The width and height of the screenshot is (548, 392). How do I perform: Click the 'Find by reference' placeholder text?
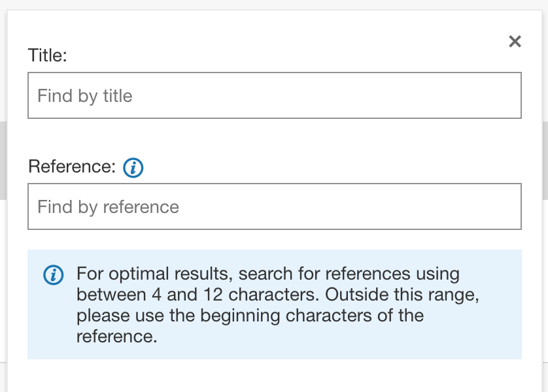pyautogui.click(x=108, y=207)
